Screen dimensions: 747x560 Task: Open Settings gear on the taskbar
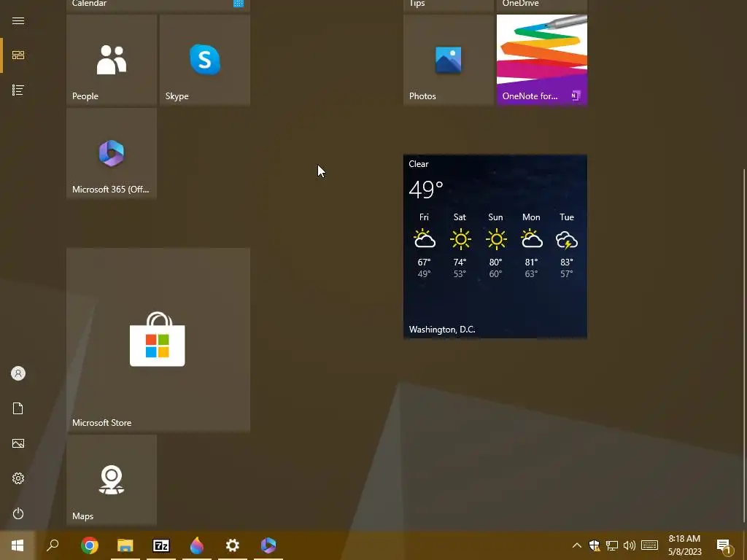[x=233, y=545]
